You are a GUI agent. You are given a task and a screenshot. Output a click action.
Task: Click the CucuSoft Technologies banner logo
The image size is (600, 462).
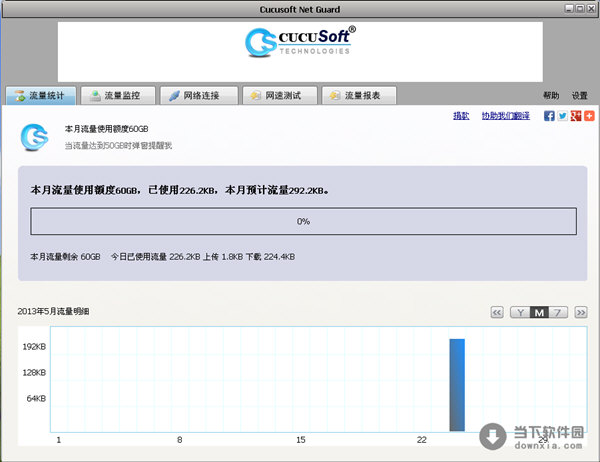[x=300, y=42]
